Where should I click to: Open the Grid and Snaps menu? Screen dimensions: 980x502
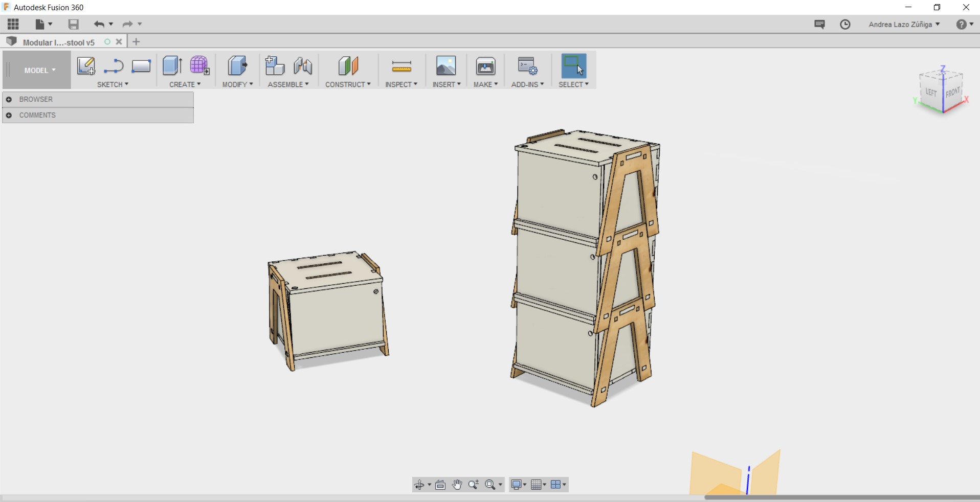point(539,485)
